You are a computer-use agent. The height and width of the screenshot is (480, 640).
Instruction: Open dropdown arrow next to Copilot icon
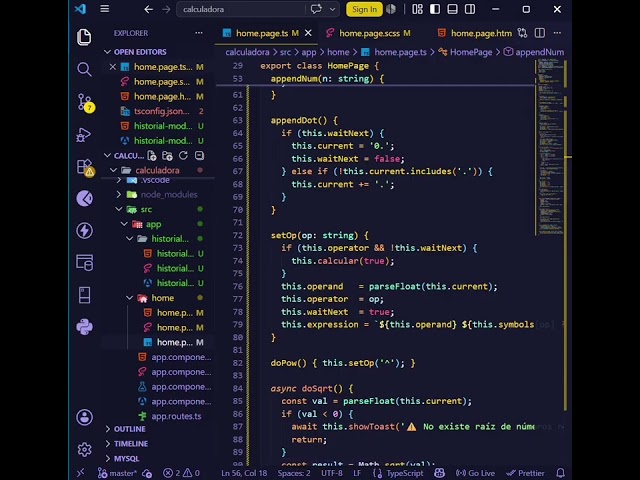coord(333,9)
